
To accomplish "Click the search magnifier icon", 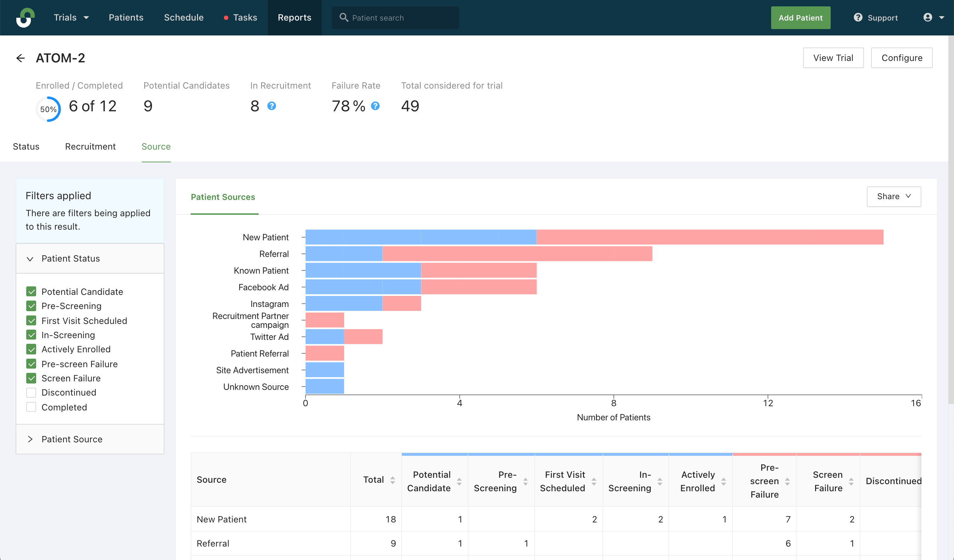I will (343, 17).
